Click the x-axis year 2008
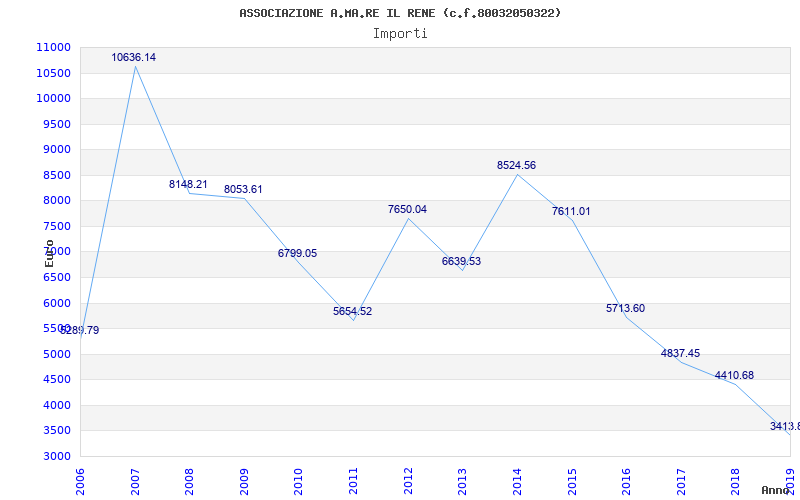This screenshot has height=500, width=800. point(190,482)
